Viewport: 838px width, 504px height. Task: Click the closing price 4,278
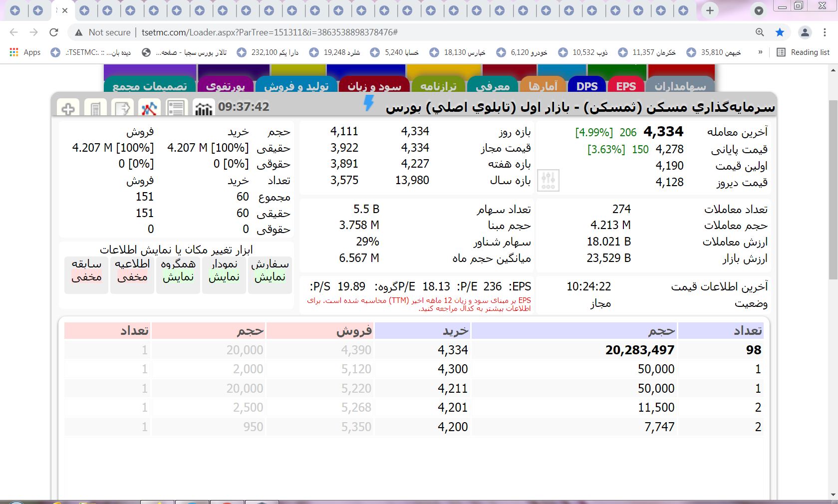click(x=669, y=149)
